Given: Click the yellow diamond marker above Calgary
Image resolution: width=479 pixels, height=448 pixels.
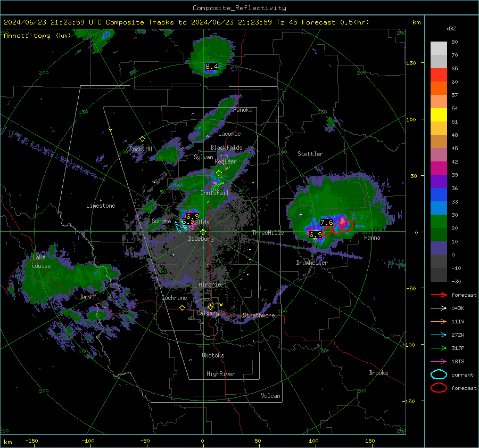Looking at the screenshot, I should pos(210,307).
